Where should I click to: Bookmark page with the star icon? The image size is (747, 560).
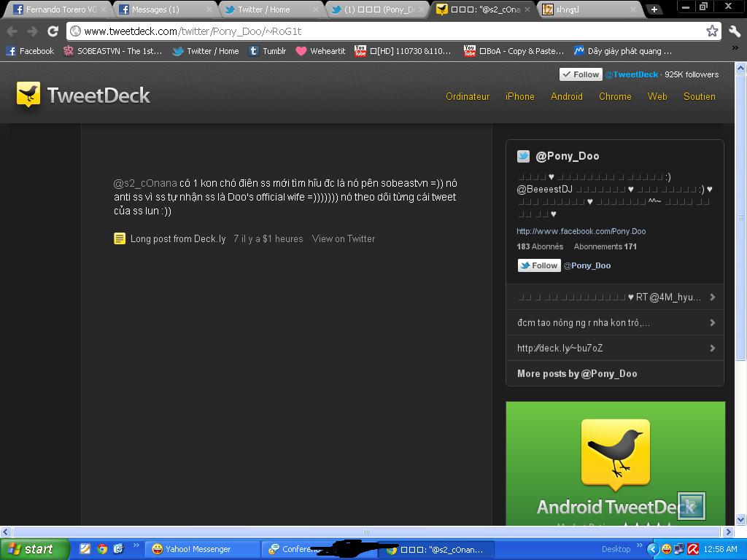[712, 31]
